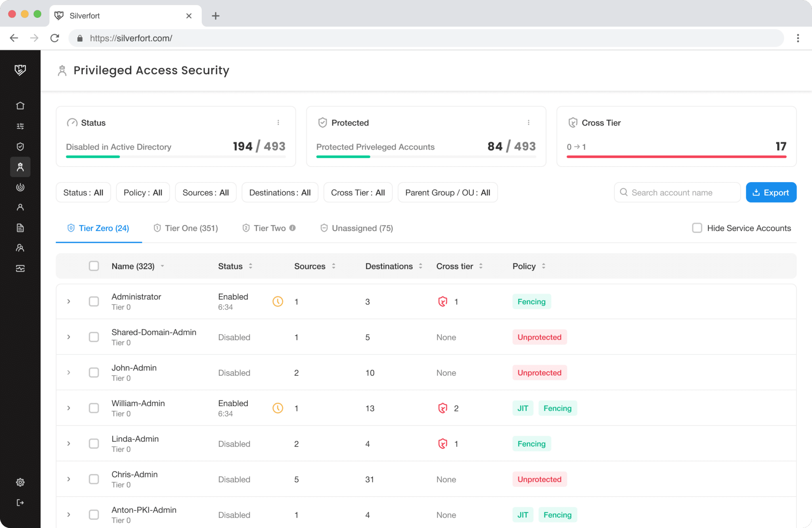Screen dimensions: 812x528
Task: Expand the Shared-Domain-Admin row chevron
Action: pyautogui.click(x=69, y=337)
